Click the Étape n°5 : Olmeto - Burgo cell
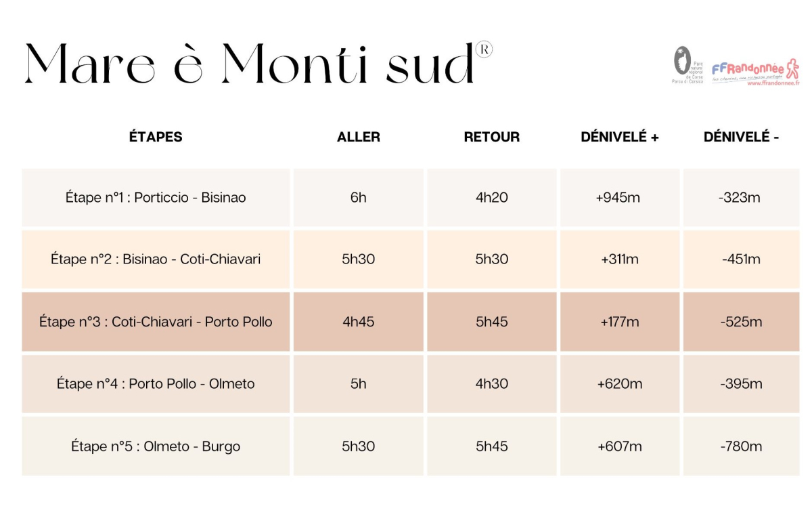Image resolution: width=812 pixels, height=508 pixels. 156,446
